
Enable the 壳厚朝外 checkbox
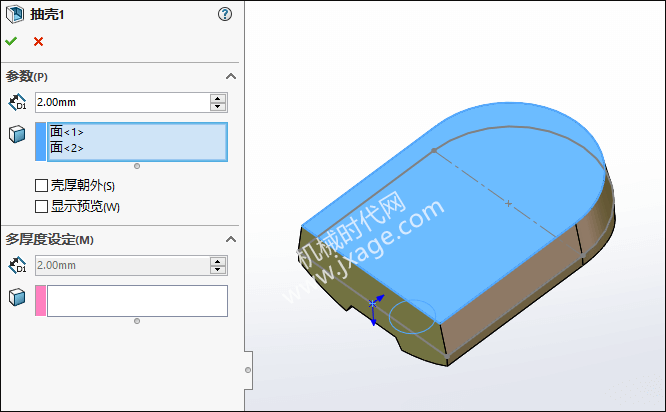(41, 186)
